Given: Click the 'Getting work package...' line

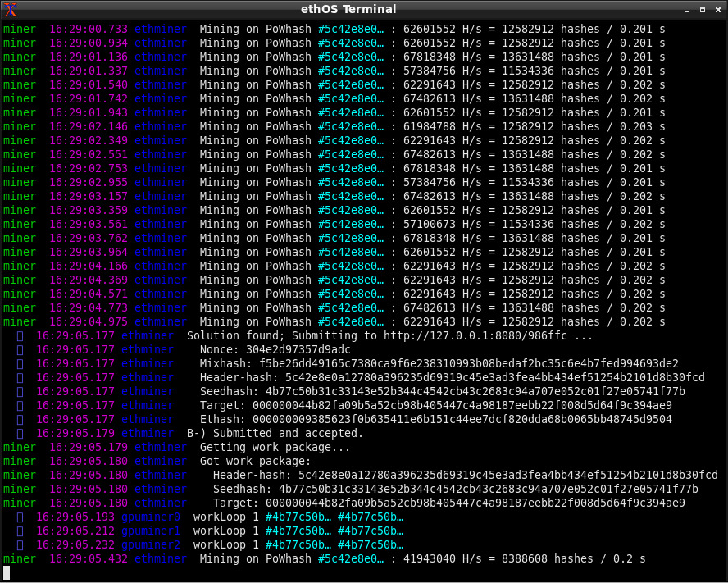Looking at the screenshot, I should click(177, 448).
